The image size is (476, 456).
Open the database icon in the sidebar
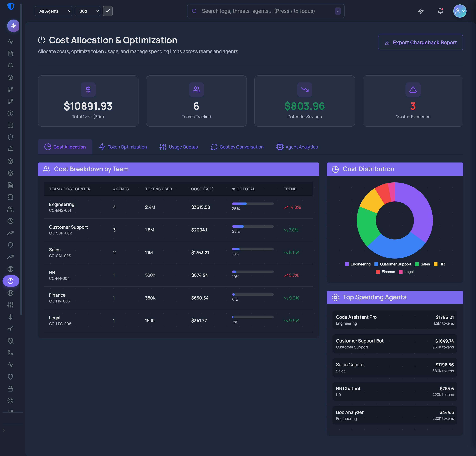(x=10, y=197)
